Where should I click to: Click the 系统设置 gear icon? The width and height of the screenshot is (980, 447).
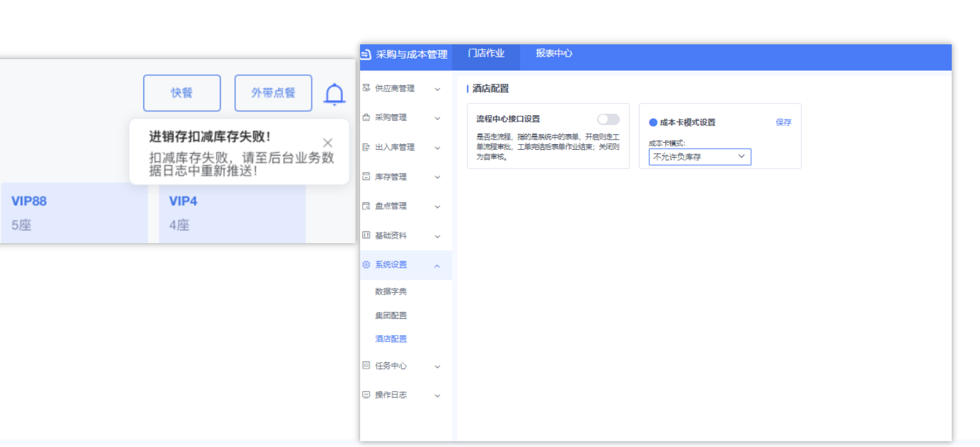(367, 265)
